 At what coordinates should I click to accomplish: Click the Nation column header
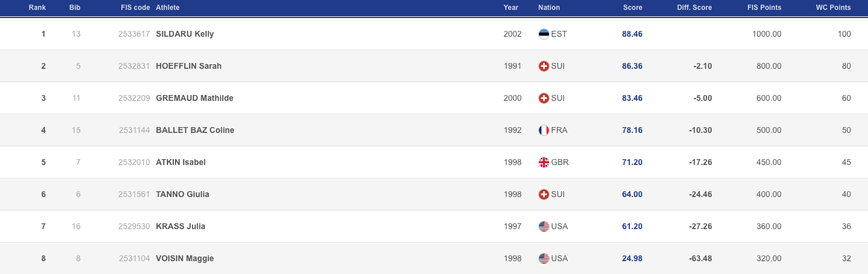549,8
